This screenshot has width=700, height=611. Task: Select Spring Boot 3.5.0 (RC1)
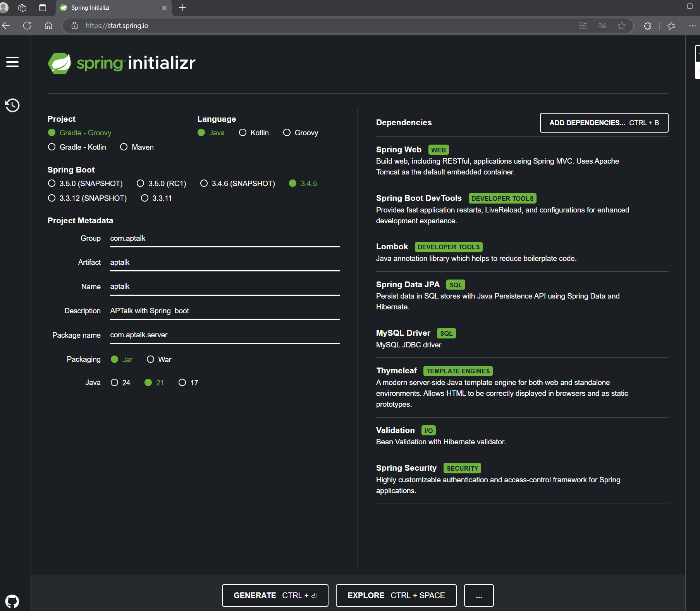162,183
